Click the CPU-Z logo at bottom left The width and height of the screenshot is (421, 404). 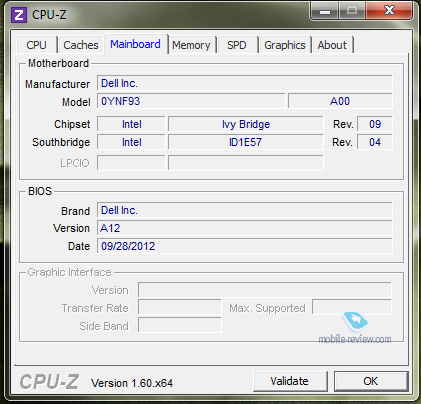point(49,382)
